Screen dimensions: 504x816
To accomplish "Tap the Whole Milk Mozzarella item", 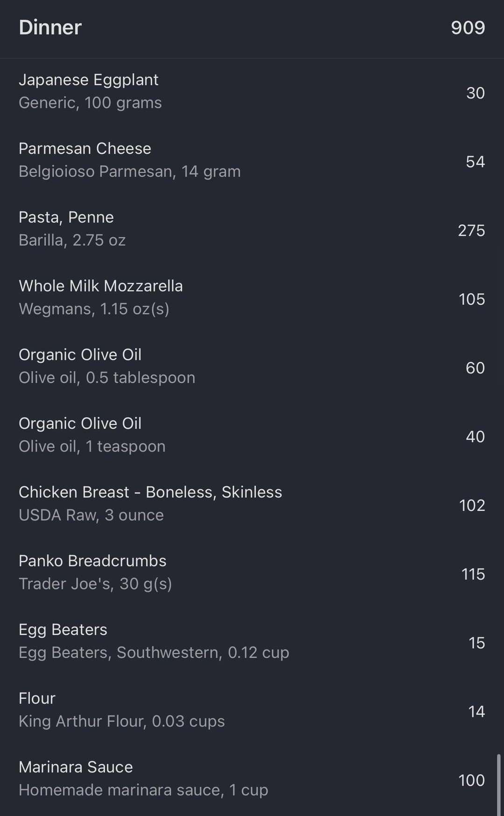I will coord(101,286).
